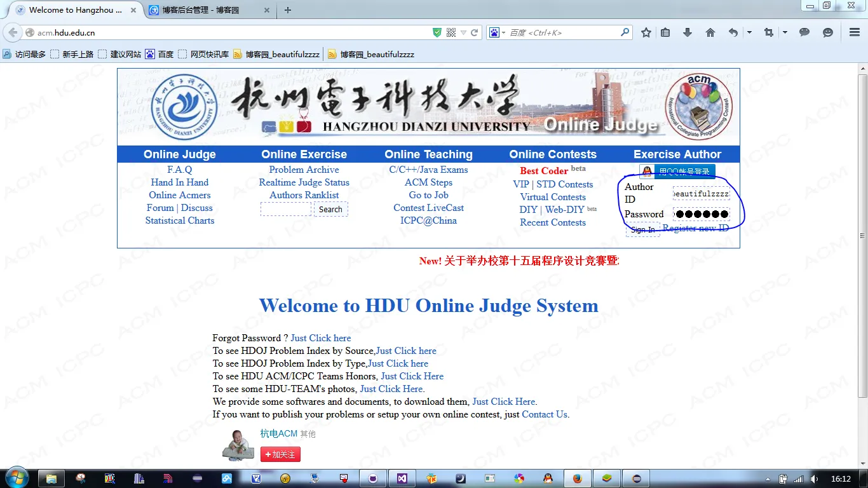This screenshot has width=868, height=488.
Task: Click the speech bubble chat icon
Action: (x=804, y=32)
